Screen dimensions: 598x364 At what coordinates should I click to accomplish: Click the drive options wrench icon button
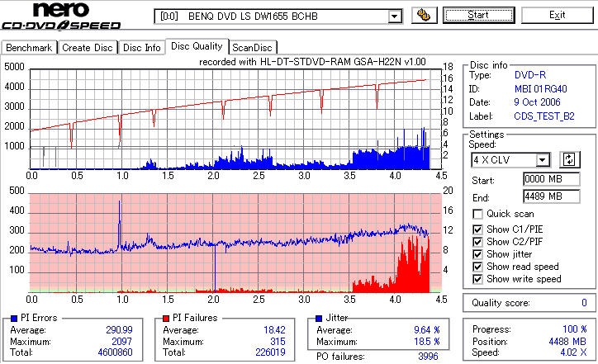tap(424, 15)
